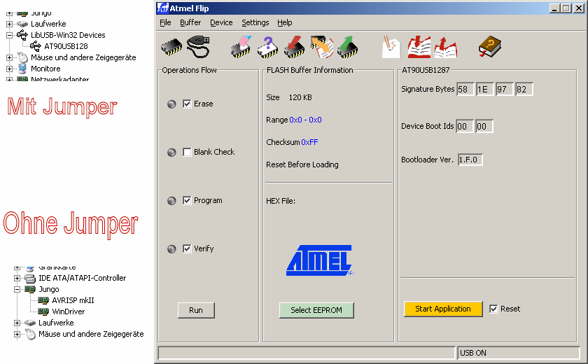Image resolution: width=588 pixels, height=364 pixels.
Task: Click the USB ON status bar text
Action: (473, 353)
